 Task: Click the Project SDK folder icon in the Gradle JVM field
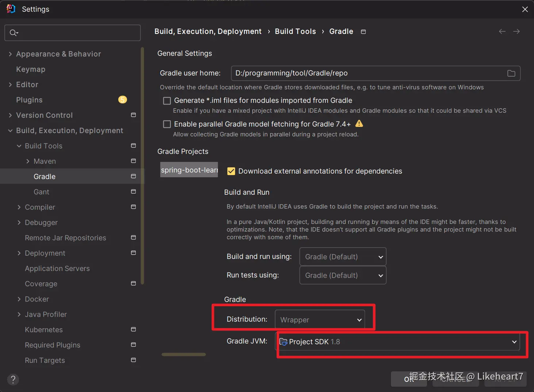point(283,342)
